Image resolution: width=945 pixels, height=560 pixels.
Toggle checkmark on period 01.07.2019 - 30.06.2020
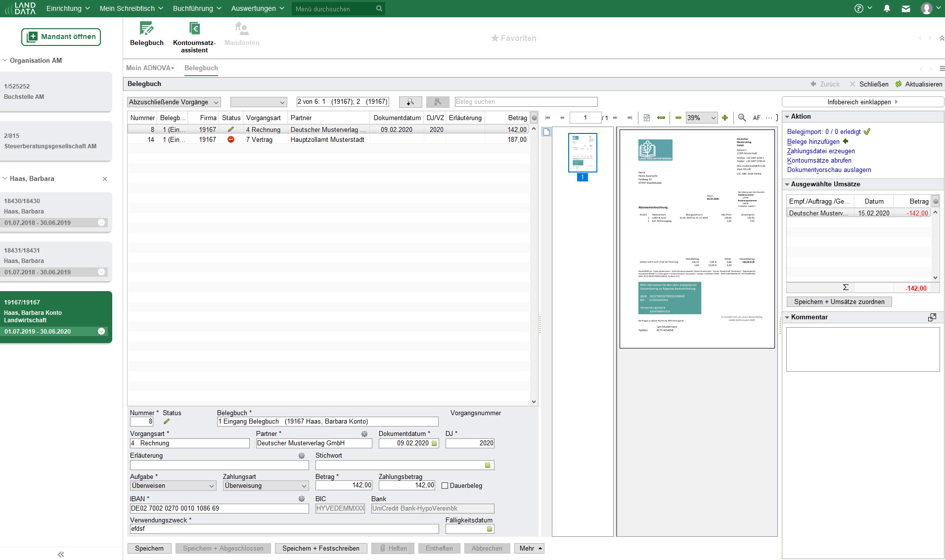(x=101, y=331)
